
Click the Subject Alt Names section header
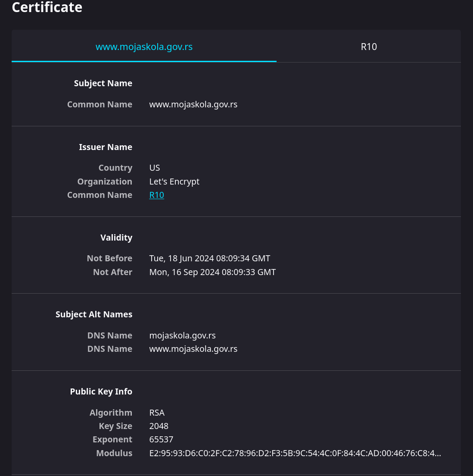(94, 314)
